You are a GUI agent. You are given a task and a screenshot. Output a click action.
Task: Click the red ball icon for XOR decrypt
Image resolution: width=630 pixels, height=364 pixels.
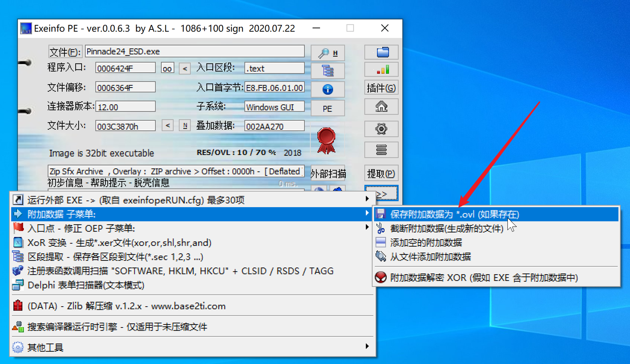[381, 277]
